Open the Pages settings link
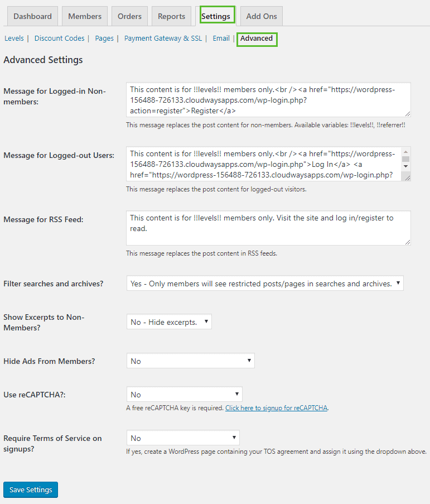430x504 pixels. (x=104, y=39)
